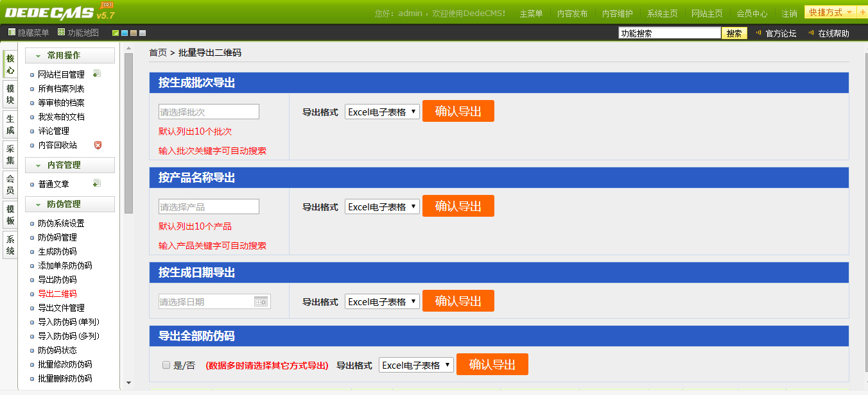Click the 功能地图 grid icon
Viewport: 868px width, 395px height.
coord(61,32)
